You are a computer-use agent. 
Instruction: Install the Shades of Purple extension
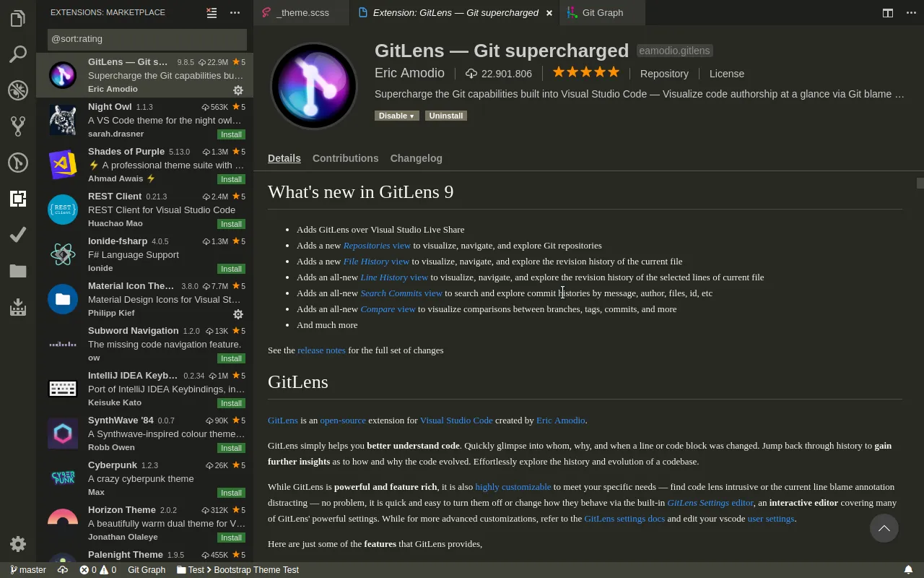(232, 179)
